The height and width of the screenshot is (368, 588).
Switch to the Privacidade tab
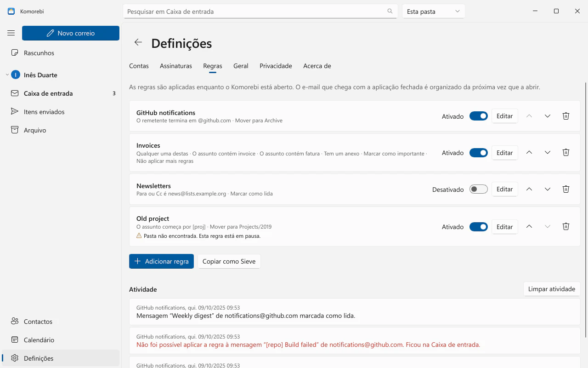pyautogui.click(x=276, y=66)
